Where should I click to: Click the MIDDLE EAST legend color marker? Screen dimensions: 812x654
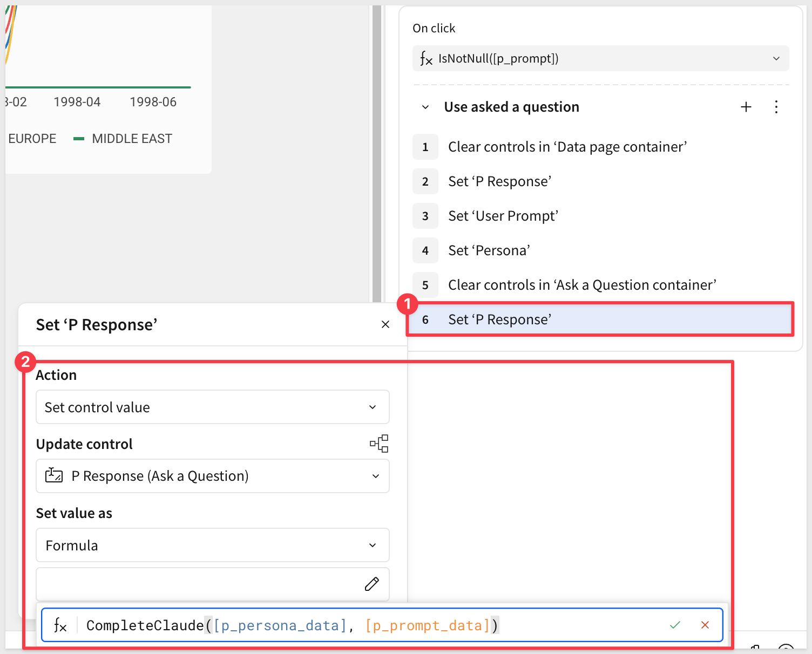(79, 139)
